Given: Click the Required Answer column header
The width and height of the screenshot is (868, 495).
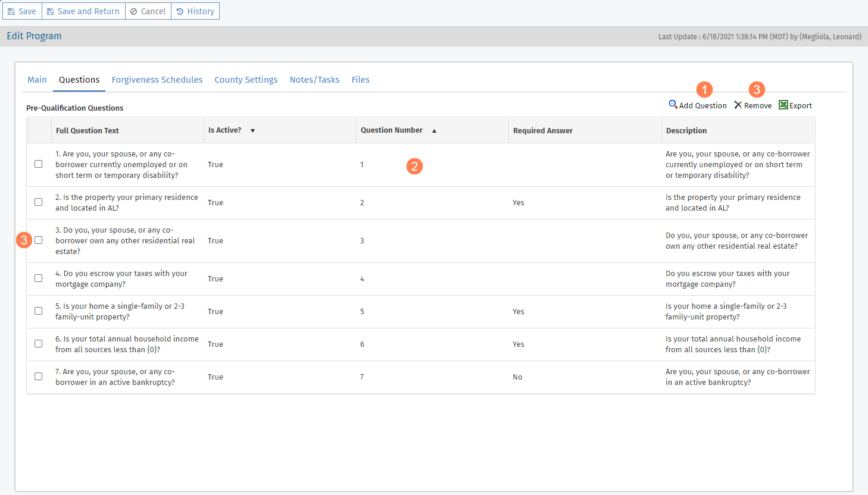Looking at the screenshot, I should [x=542, y=131].
